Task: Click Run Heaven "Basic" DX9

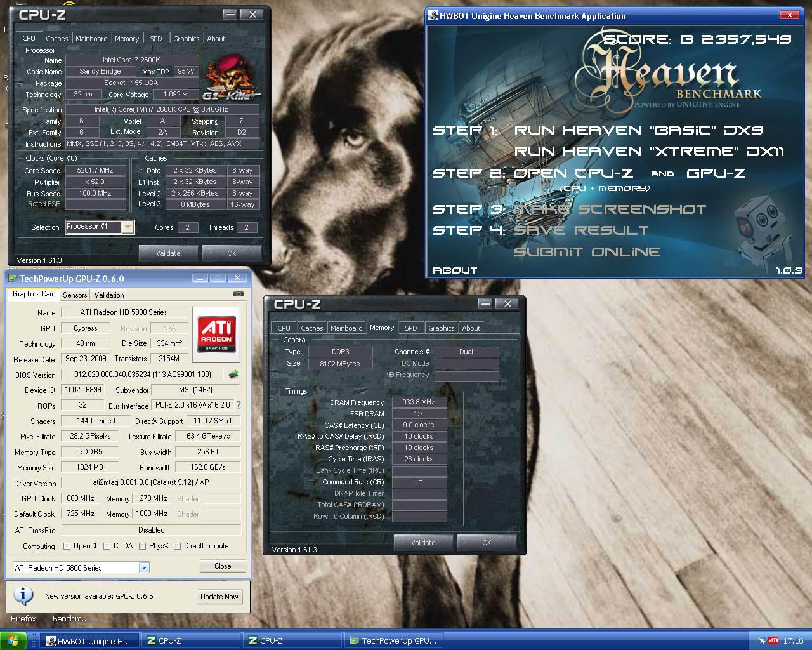Action: [638, 131]
